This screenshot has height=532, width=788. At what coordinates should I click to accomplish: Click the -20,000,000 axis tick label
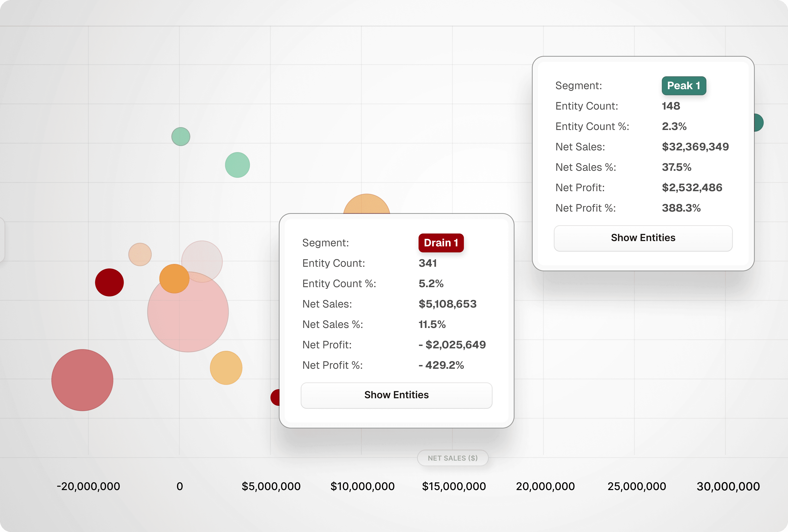(x=88, y=487)
